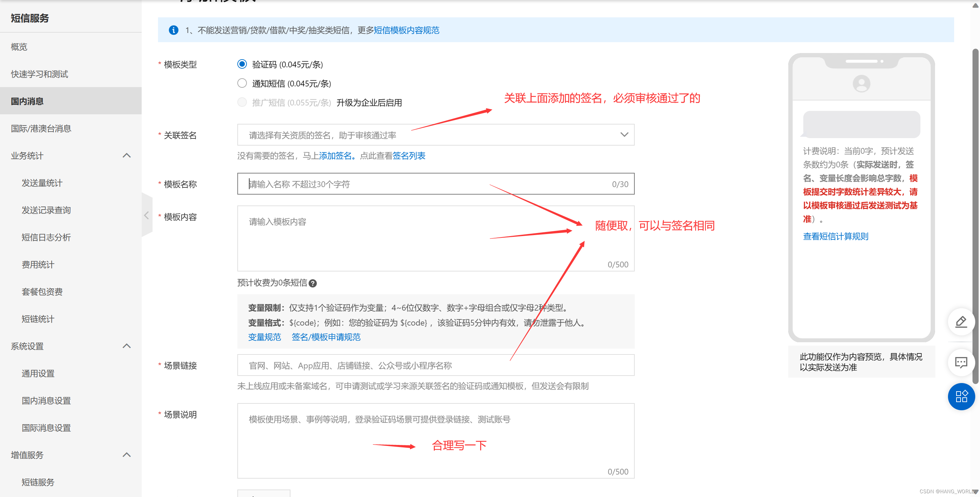Viewport: 980px width, 497px height.
Task: Collapse the 系统设置 sidebar section
Action: pos(127,346)
